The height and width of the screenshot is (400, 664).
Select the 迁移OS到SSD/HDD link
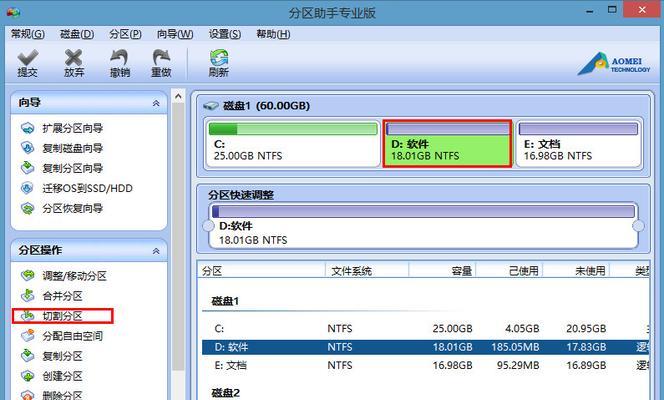(x=87, y=188)
